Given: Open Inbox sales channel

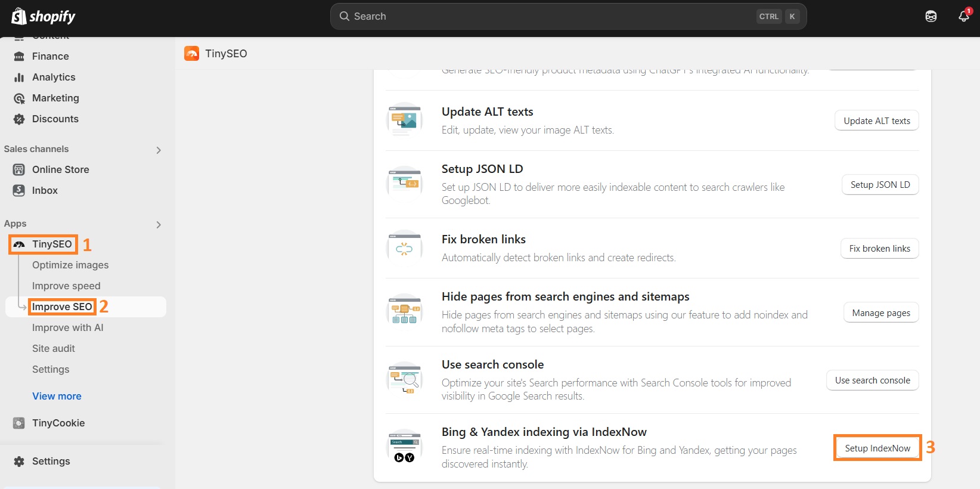Looking at the screenshot, I should click(45, 190).
